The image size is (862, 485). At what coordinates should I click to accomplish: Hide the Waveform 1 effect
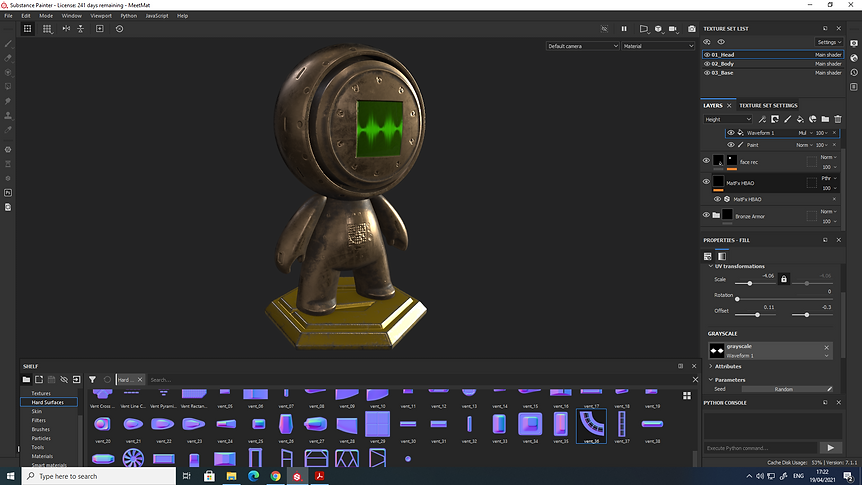(731, 133)
